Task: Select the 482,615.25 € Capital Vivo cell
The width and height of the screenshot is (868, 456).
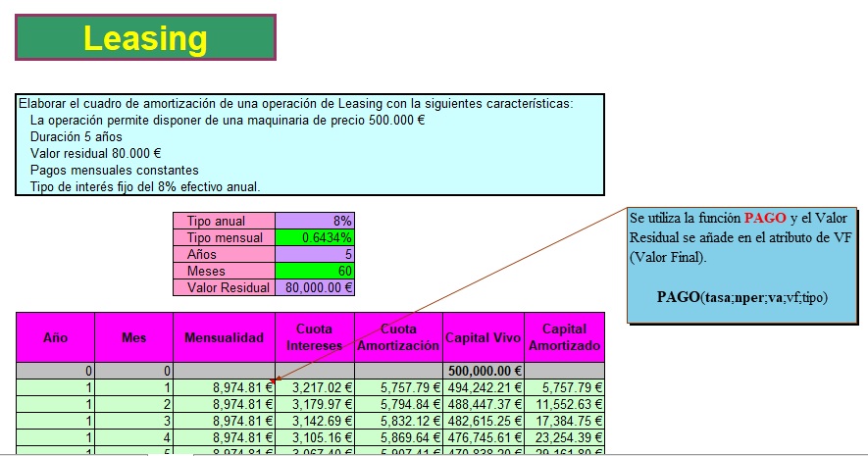Action: coord(484,421)
